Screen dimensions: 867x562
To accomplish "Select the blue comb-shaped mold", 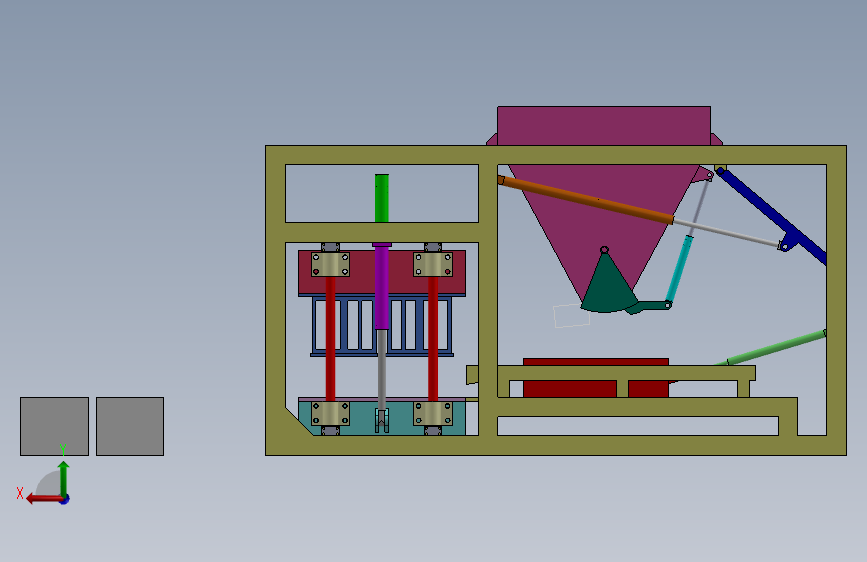I will click(x=382, y=325).
